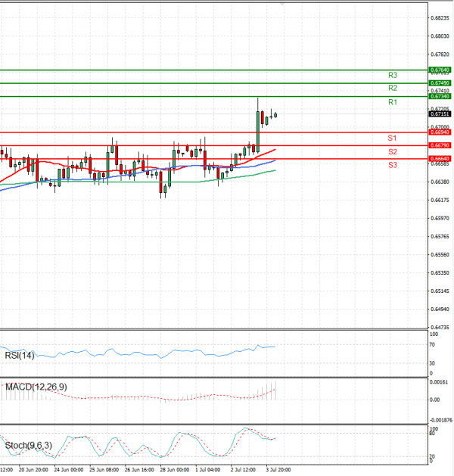
Task: Click the 20 Jun 20:00 time label
Action: click(33, 470)
